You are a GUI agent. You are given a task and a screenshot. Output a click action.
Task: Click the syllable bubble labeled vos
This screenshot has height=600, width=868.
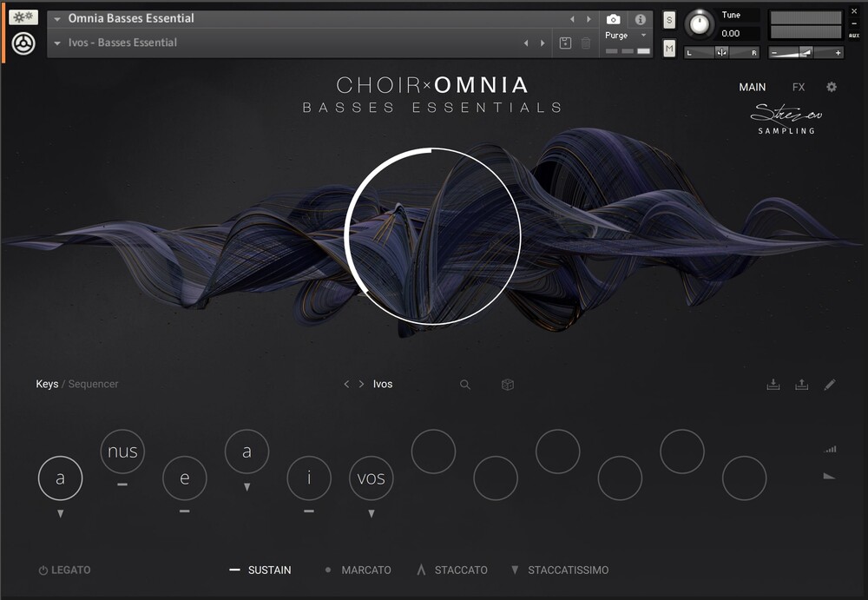click(x=371, y=478)
